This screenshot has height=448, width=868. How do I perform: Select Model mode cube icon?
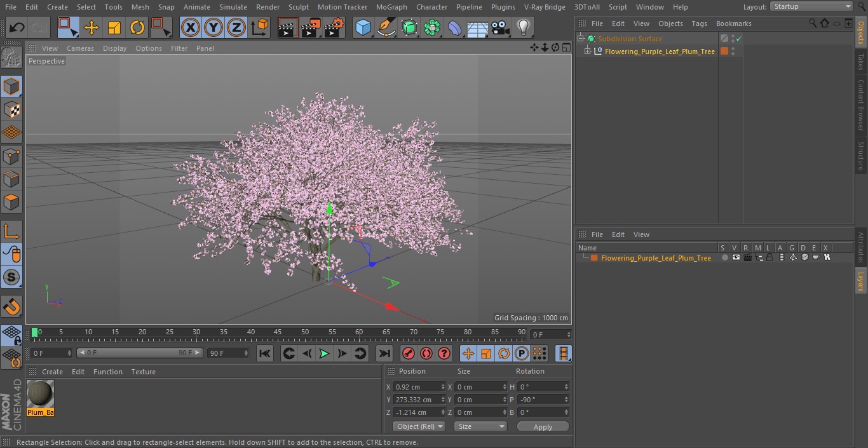pyautogui.click(x=11, y=86)
